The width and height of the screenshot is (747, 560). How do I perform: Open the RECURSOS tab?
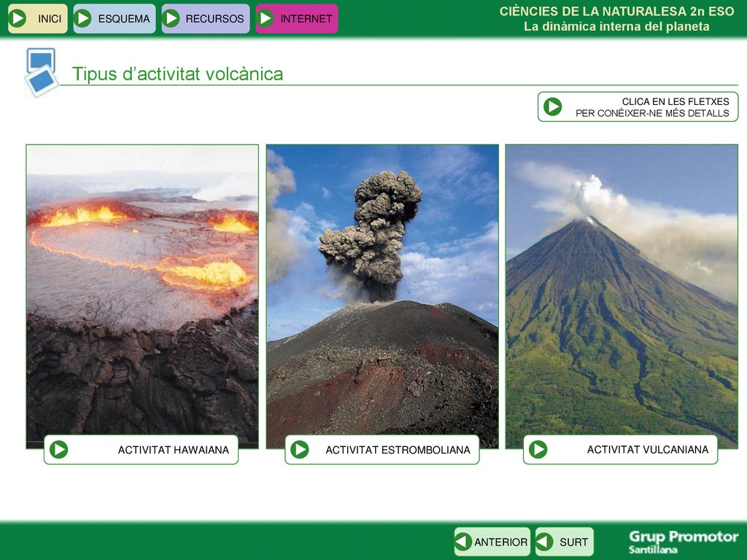pyautogui.click(x=205, y=18)
